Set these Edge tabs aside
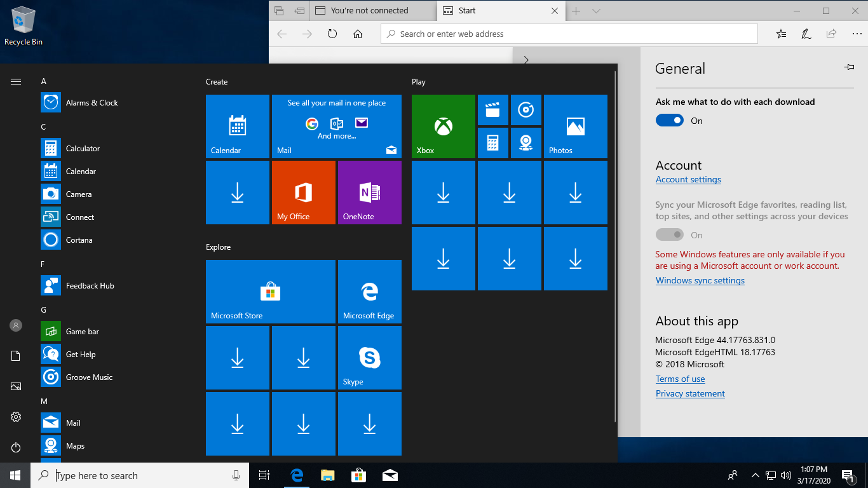The width and height of the screenshot is (868, 488). click(x=300, y=11)
